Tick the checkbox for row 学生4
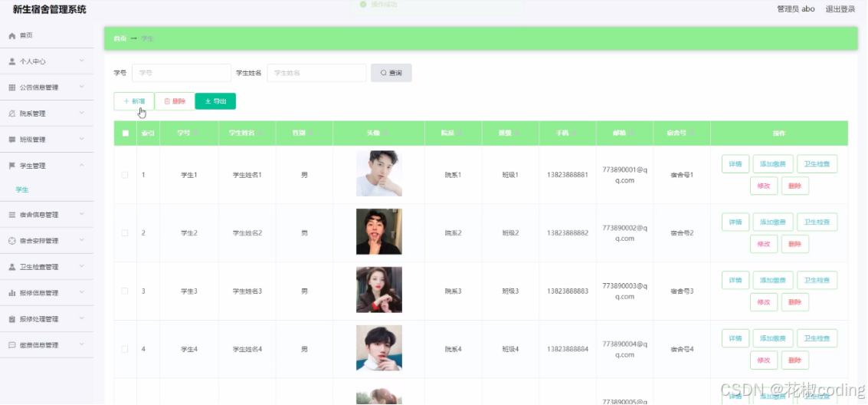This screenshot has height=405, width=868. [125, 350]
